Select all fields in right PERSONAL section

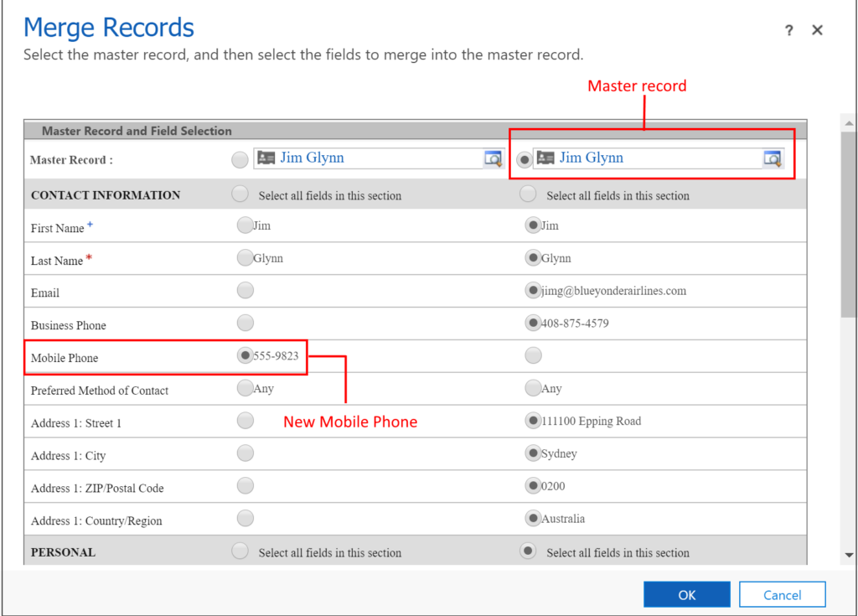click(528, 551)
